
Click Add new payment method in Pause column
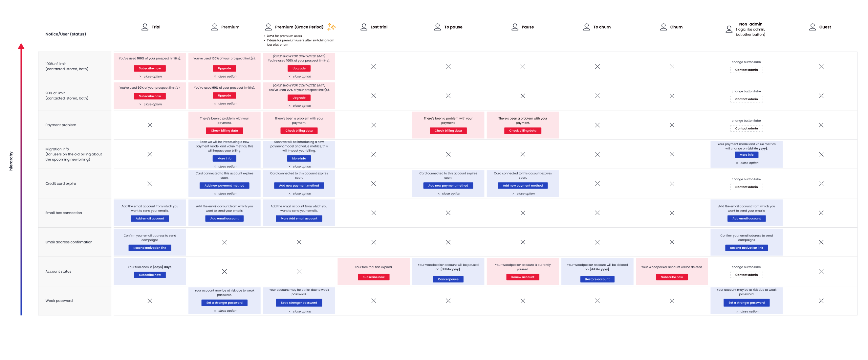[523, 186]
